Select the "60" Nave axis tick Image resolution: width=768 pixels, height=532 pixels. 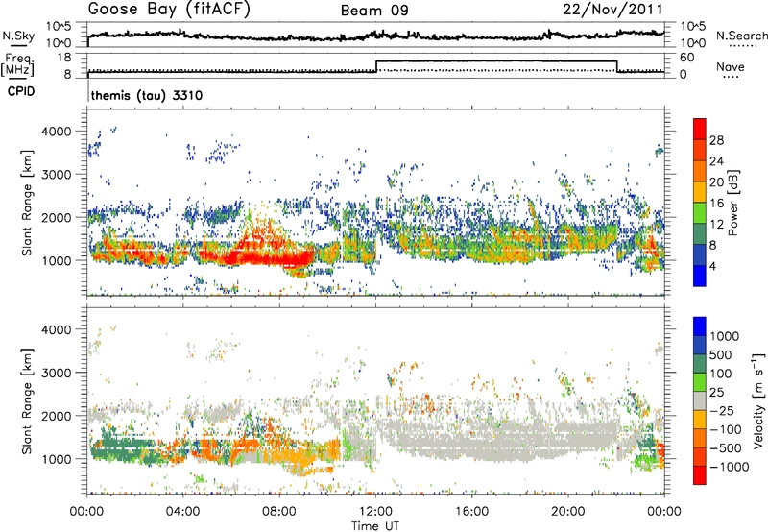tap(687, 58)
